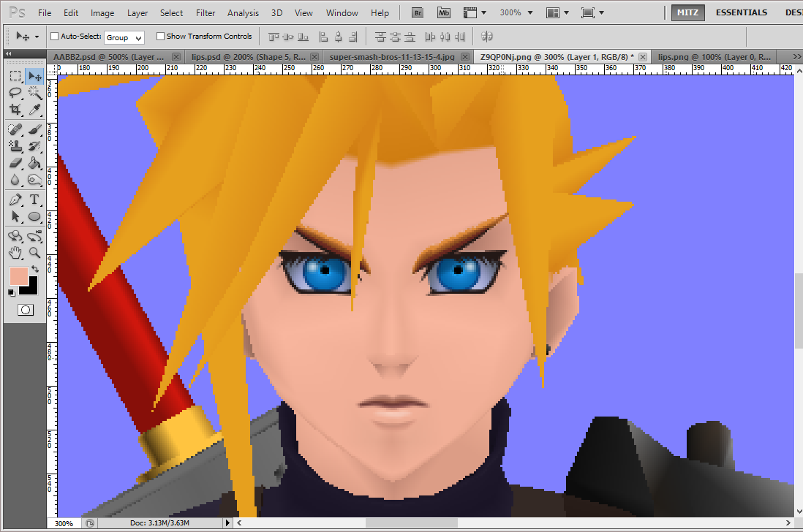803x532 pixels.
Task: Switch to MITZ workspace
Action: tap(687, 13)
